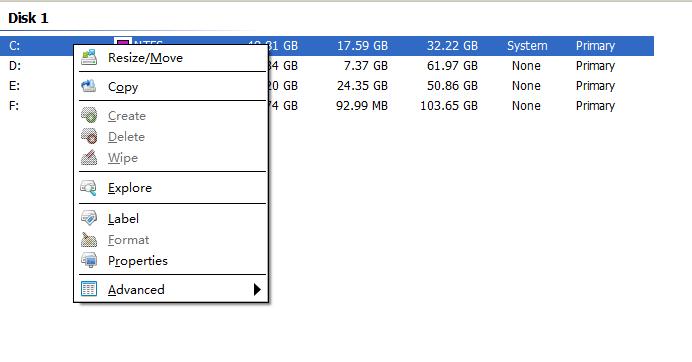Click the 32.22 GB unused value
Viewport: 692px width, 362px height.
pos(452,45)
